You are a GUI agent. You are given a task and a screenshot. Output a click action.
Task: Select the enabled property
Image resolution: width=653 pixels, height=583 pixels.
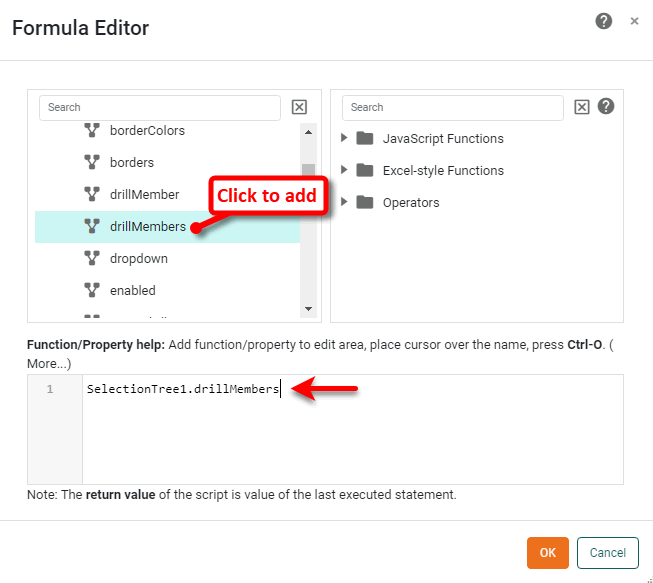pos(133,290)
